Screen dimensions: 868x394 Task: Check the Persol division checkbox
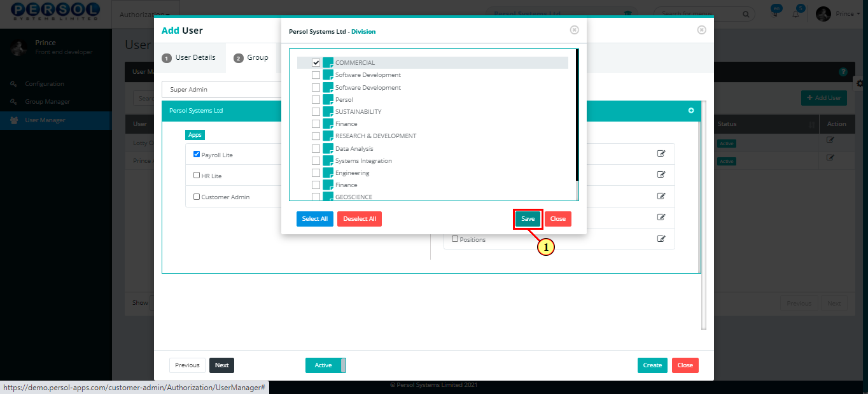(316, 99)
